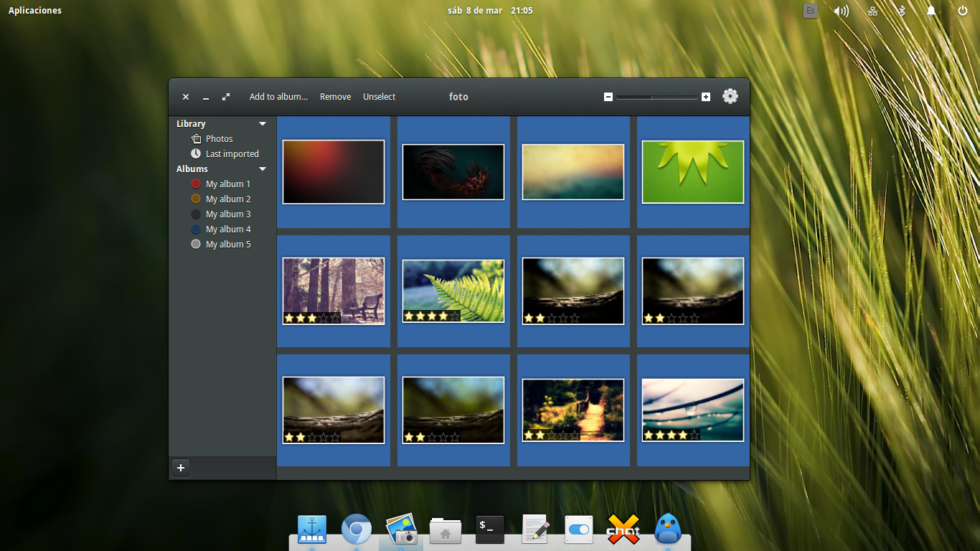Click the Photos stack icon in sidebar
The width and height of the screenshot is (980, 551).
click(x=196, y=139)
